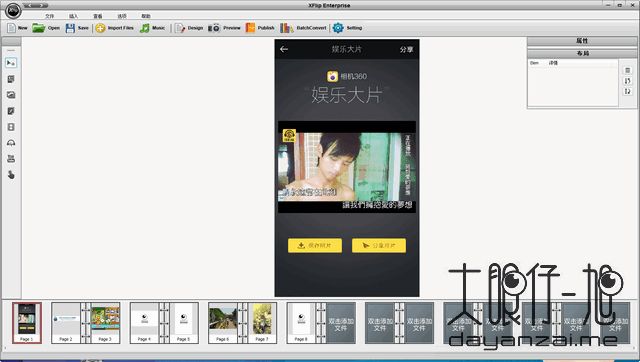
Task: Save the project using the floppy disk icon
Action: (70, 28)
